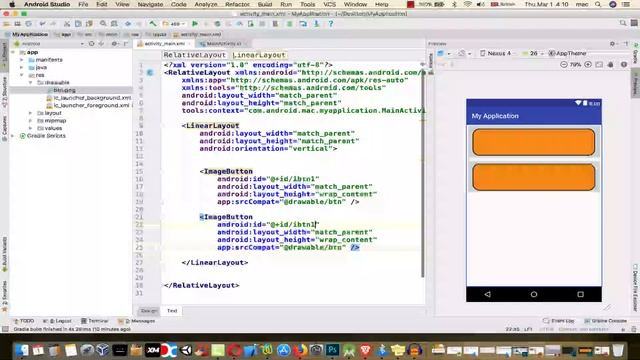Click the Make Project hammer icon

(x=153, y=24)
